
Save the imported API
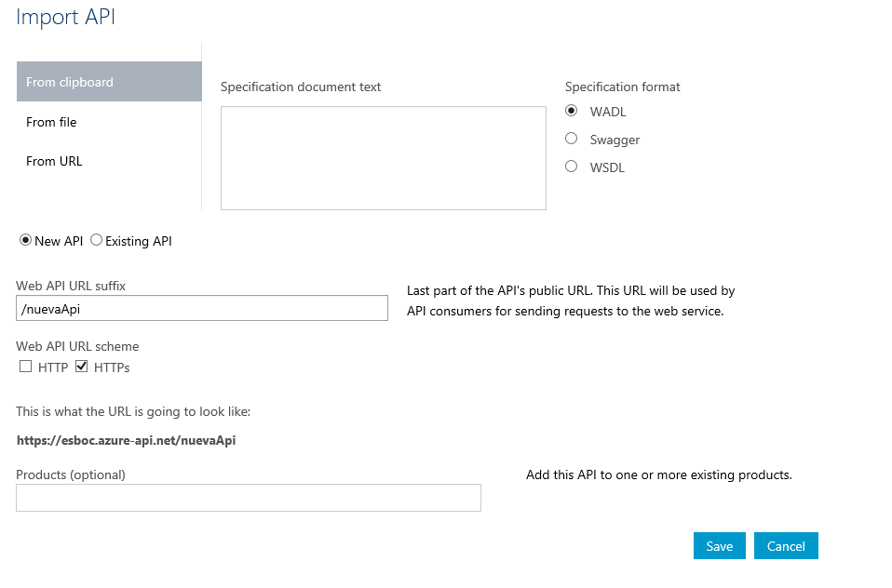point(720,546)
